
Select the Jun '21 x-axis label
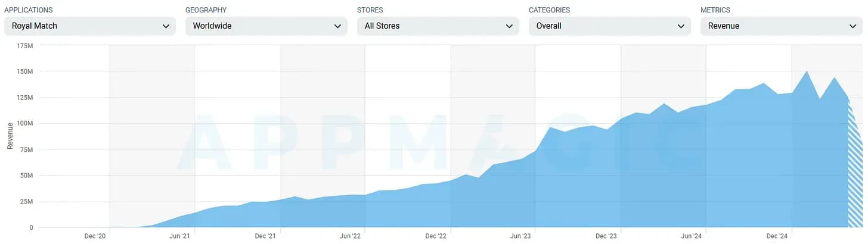[179, 236]
